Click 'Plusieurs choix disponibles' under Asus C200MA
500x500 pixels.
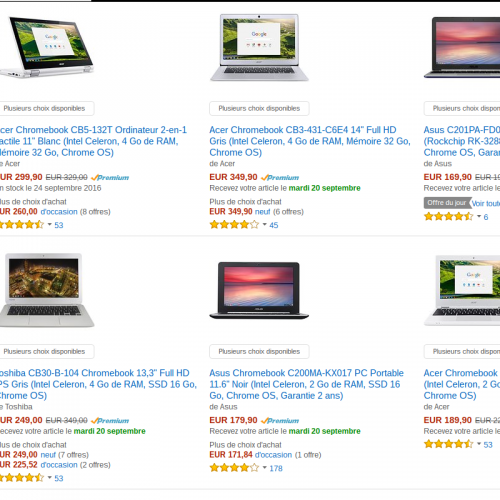pos(259,351)
